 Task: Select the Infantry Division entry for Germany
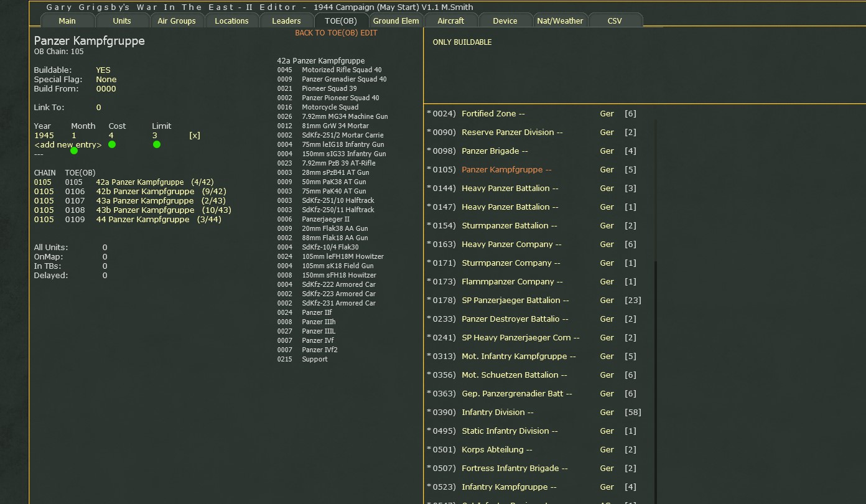[x=497, y=412]
